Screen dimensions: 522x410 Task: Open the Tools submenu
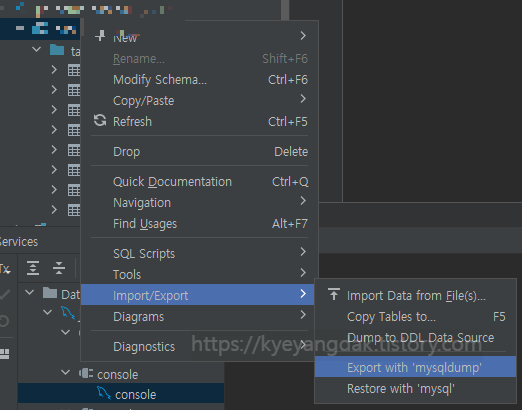(199, 275)
